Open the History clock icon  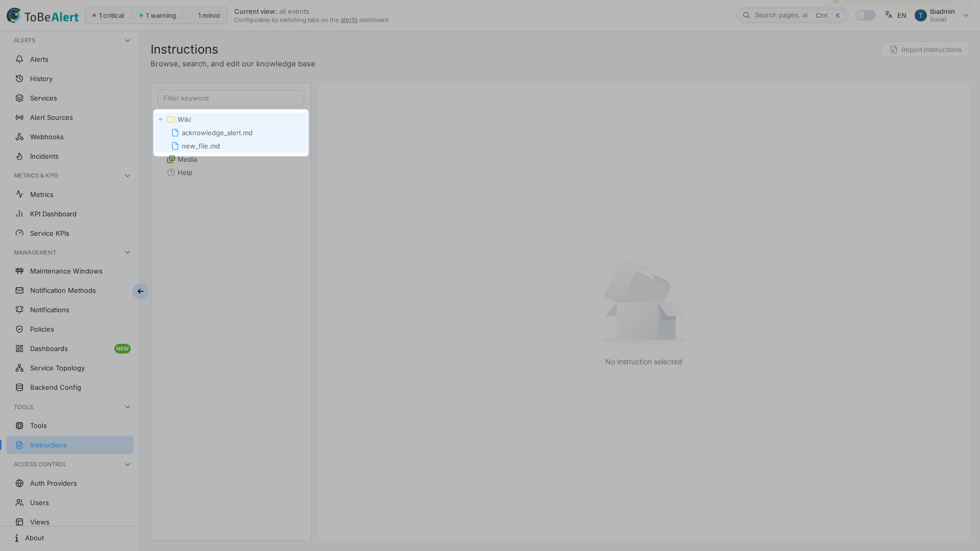coord(19,79)
